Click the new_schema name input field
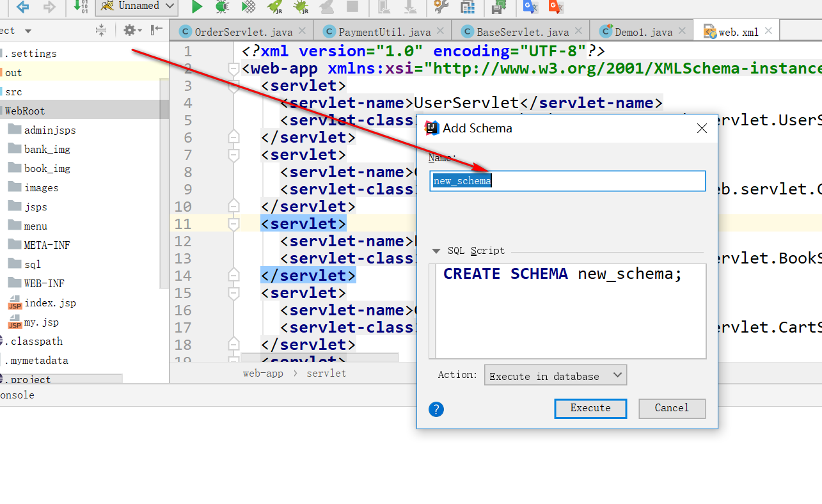Viewport: 822px width, 504px height. click(x=567, y=180)
